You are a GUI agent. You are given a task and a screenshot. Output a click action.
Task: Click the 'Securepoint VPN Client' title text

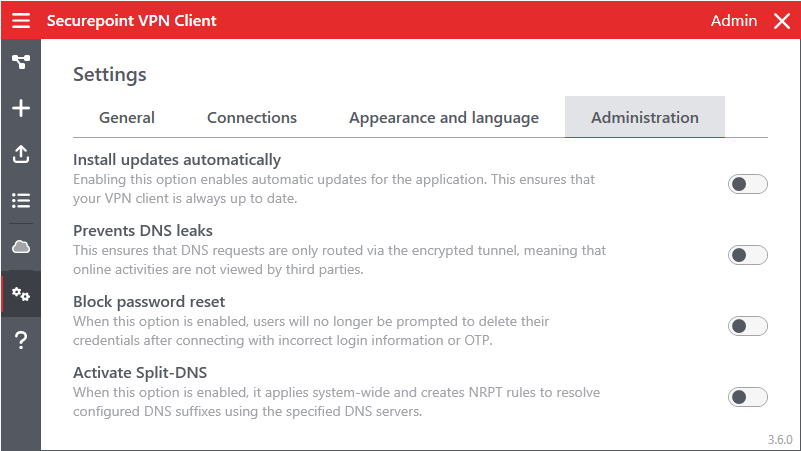point(131,21)
